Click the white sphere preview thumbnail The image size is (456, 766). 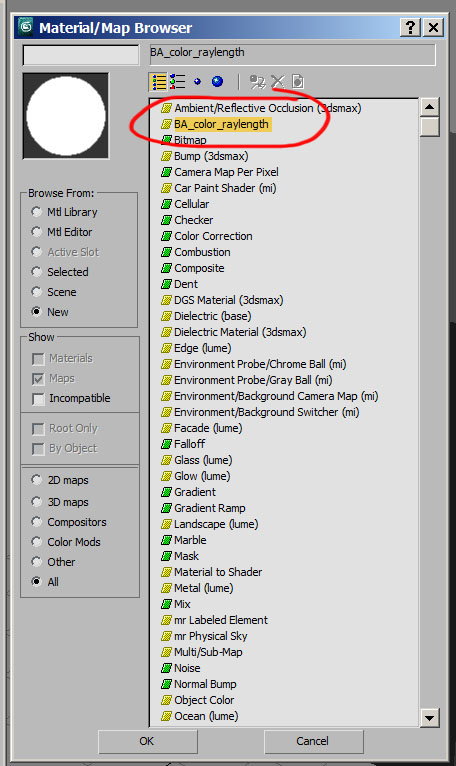pos(66,116)
